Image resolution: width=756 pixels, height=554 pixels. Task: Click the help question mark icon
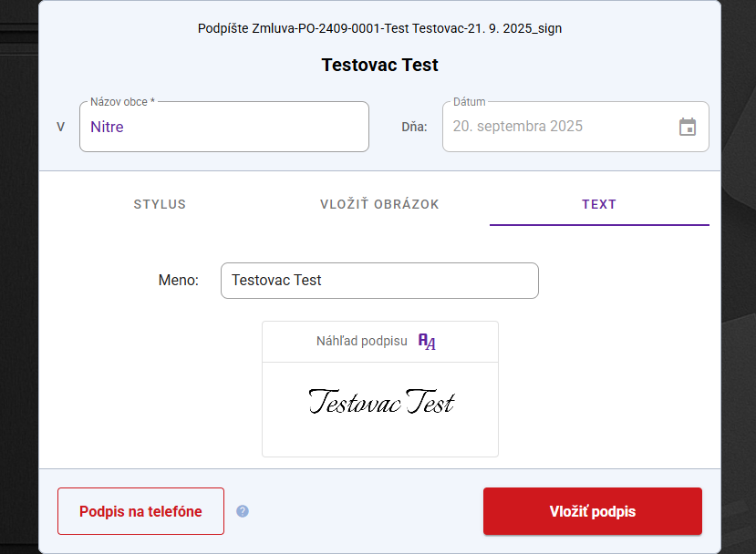243,511
